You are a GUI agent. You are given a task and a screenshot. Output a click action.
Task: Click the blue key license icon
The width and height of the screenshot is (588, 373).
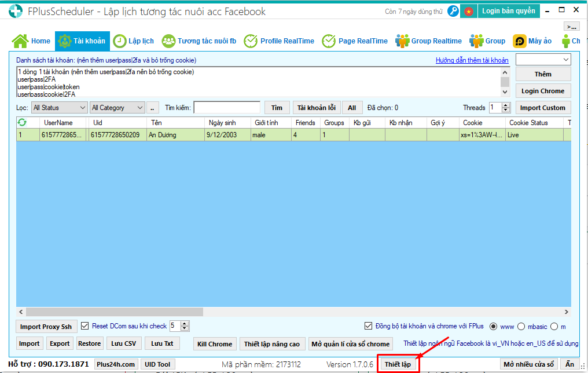[x=453, y=11]
